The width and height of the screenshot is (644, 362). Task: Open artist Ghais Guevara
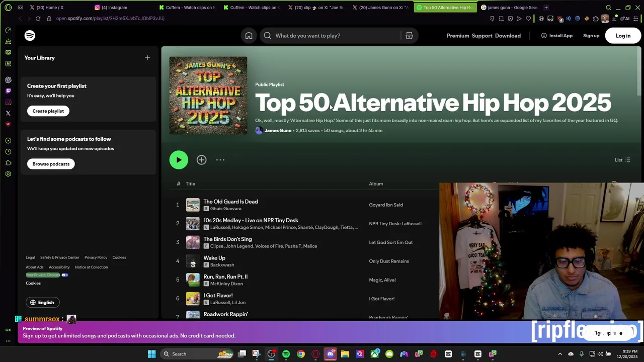click(225, 209)
